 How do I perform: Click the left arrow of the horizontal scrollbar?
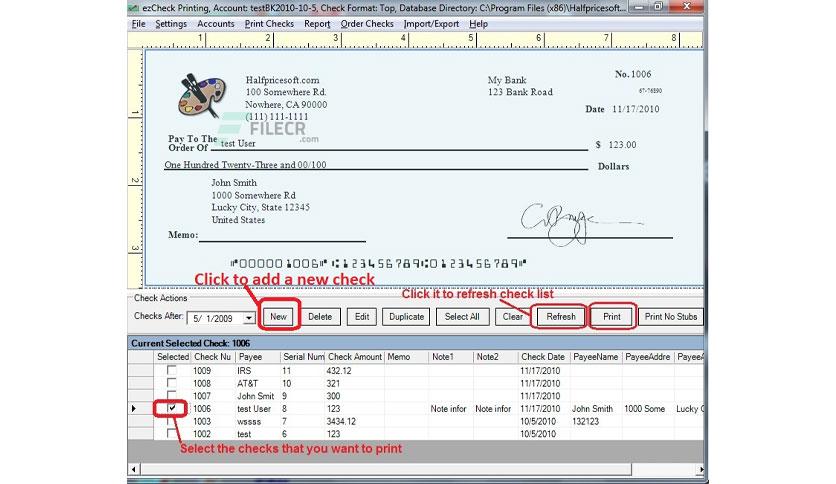(134, 470)
